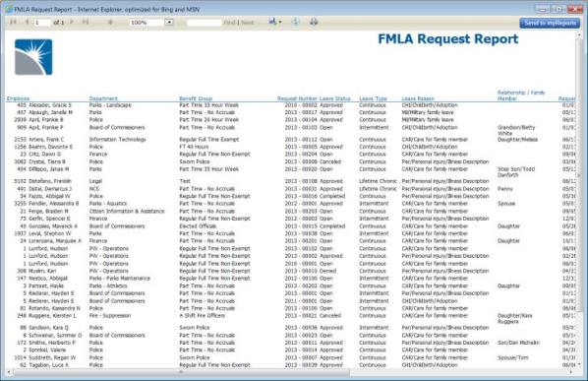Select employee Muslim, Kari

42,271
